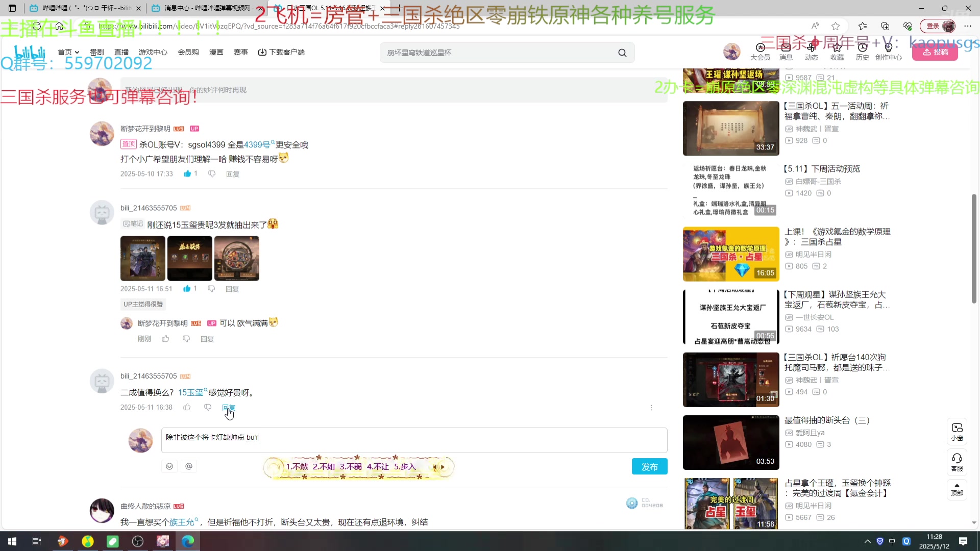The height and width of the screenshot is (551, 980).
Task: Dislike the comment dated 2025-05-11 16:51
Action: tap(211, 289)
